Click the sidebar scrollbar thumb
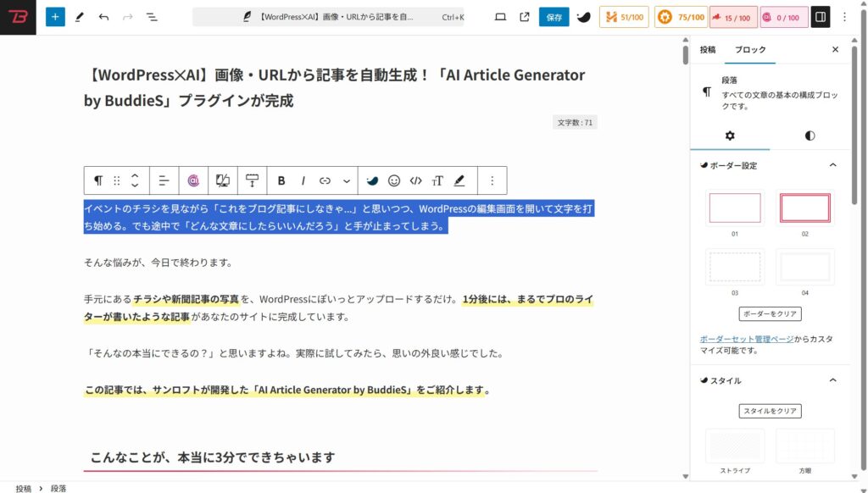Image resolution: width=868 pixels, height=493 pixels. coord(854,125)
